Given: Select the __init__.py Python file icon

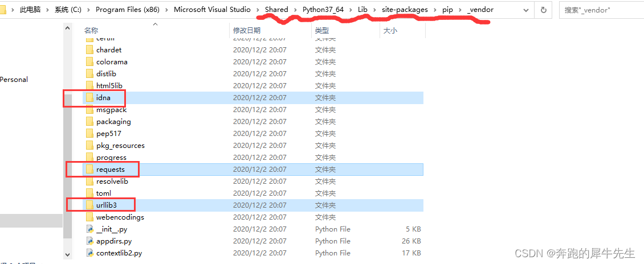Looking at the screenshot, I should pos(90,229).
